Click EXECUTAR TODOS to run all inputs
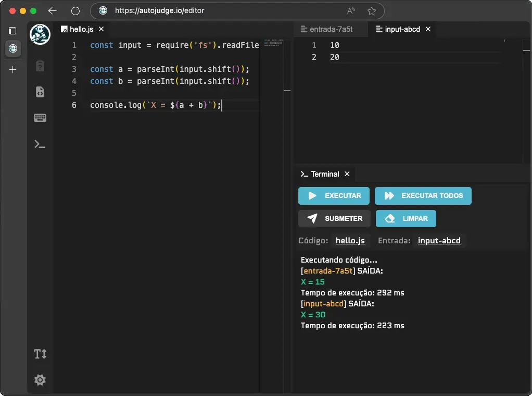Viewport: 532px width, 396px height. tap(423, 195)
